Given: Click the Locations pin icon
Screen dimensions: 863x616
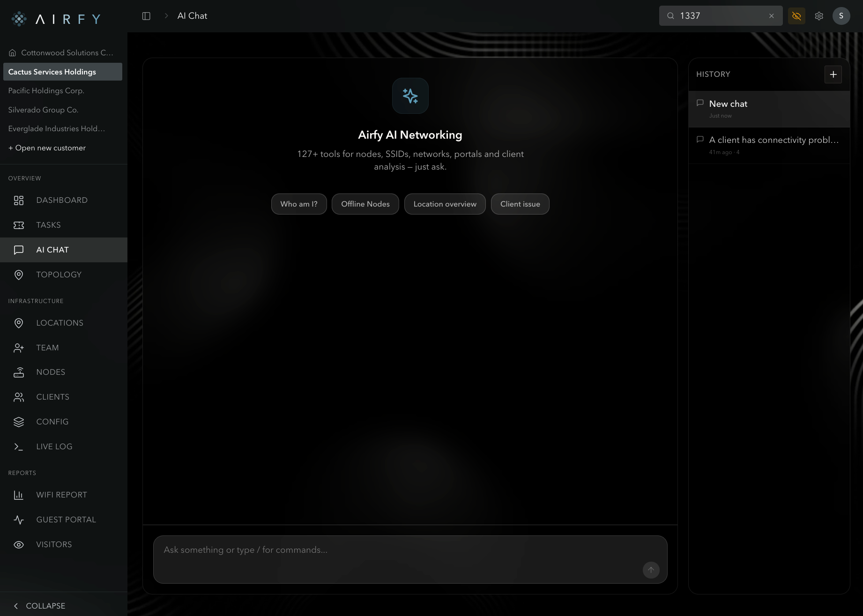Looking at the screenshot, I should 19,323.
